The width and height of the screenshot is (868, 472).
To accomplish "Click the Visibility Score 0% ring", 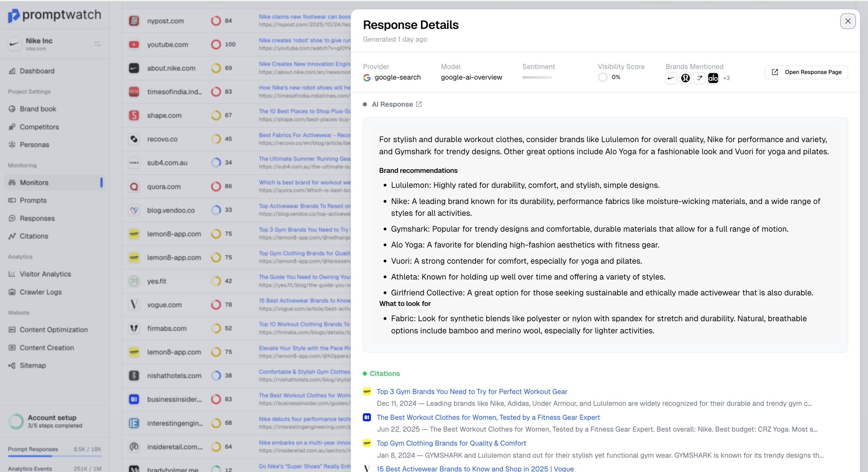I will coord(603,77).
